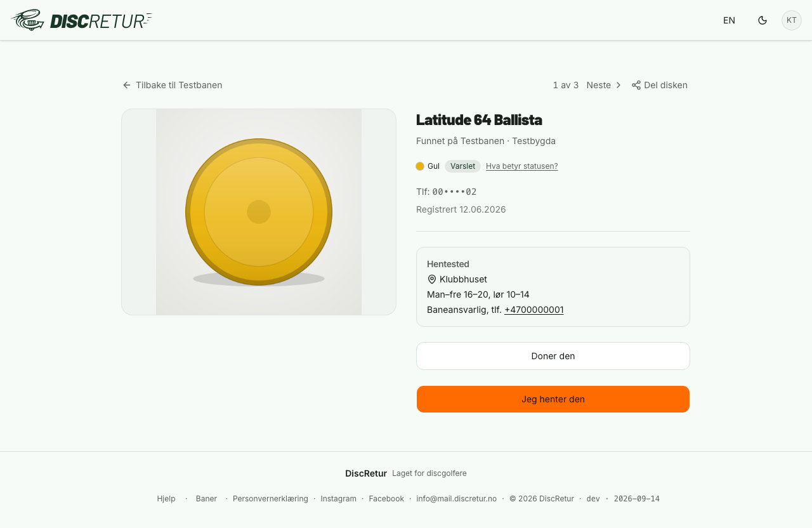Click the share icon beside Del disken
The image size is (812, 528).
pos(636,85)
